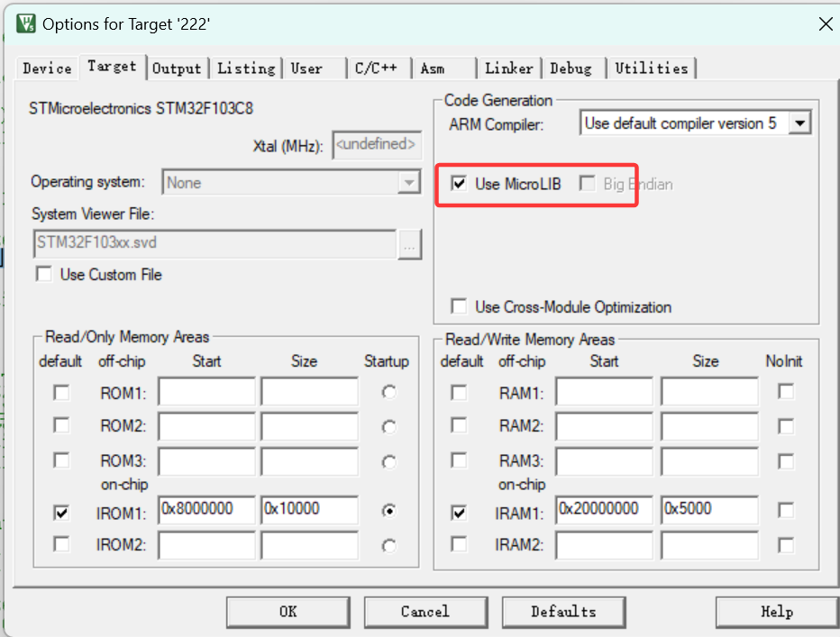This screenshot has width=840, height=637.
Task: Click the ROM1 Size field
Action: (x=310, y=392)
